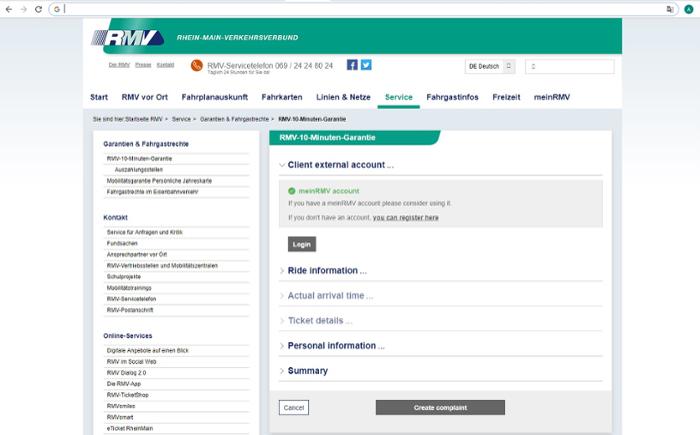700x435 pixels.
Task: Go back with the browser back arrow
Action: pyautogui.click(x=9, y=9)
